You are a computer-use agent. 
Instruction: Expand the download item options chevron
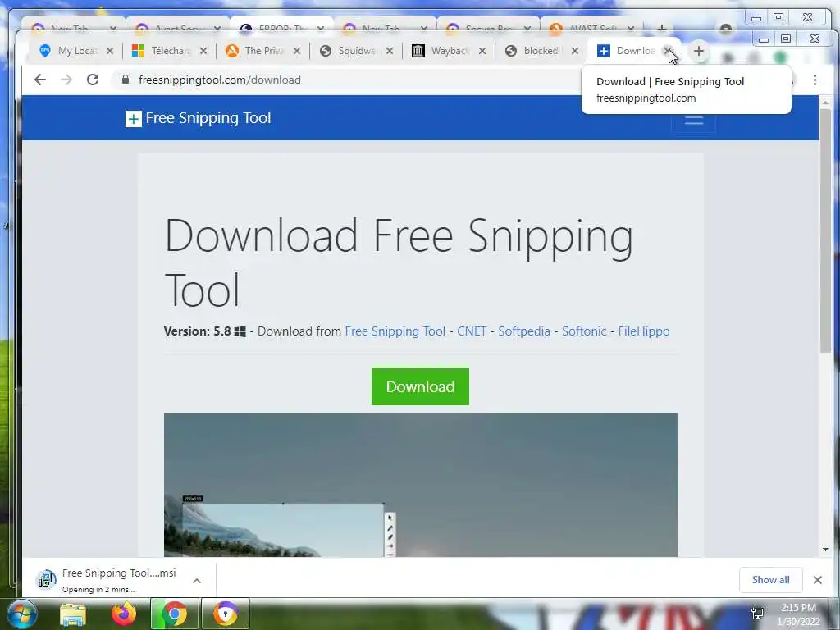[x=197, y=581]
